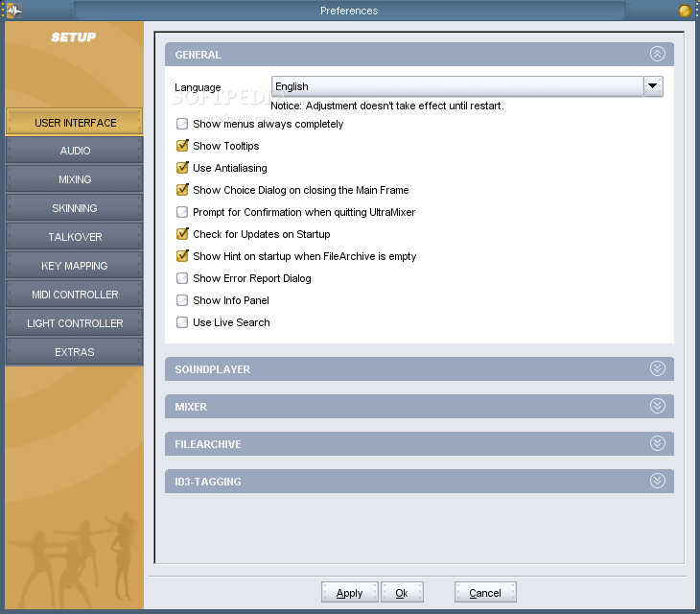Toggle Show Hint when FileArchive is empty
This screenshot has width=700, height=614.
pos(182,256)
